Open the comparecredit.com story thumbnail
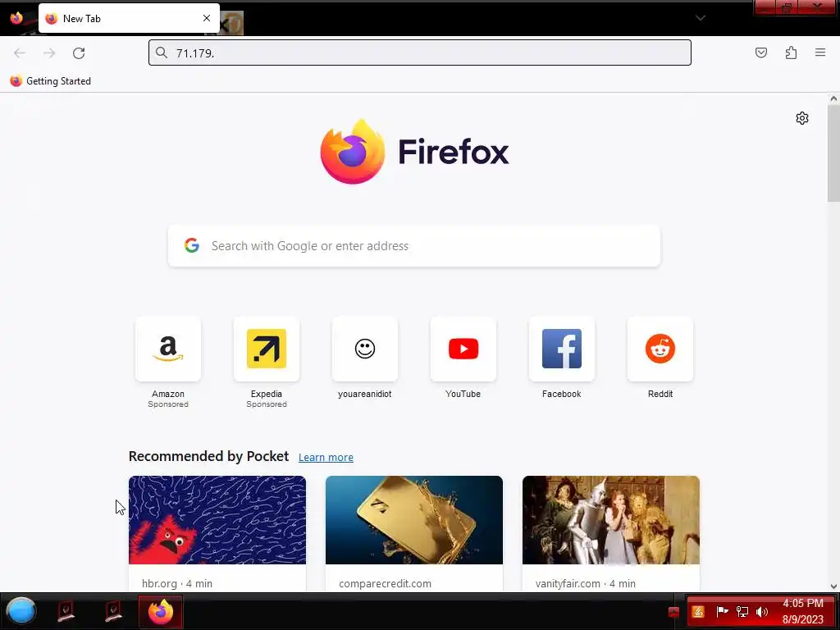 coord(414,519)
